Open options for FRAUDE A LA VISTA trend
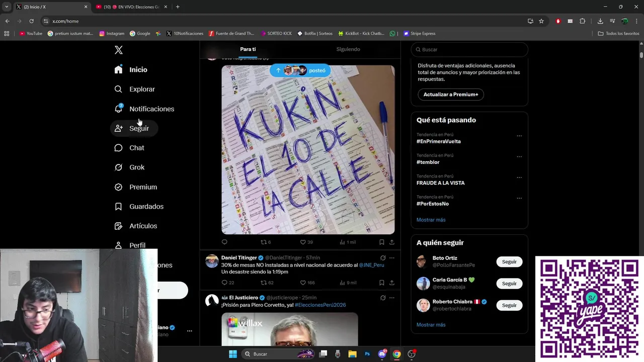Image resolution: width=644 pixels, height=362 pixels. (x=519, y=177)
